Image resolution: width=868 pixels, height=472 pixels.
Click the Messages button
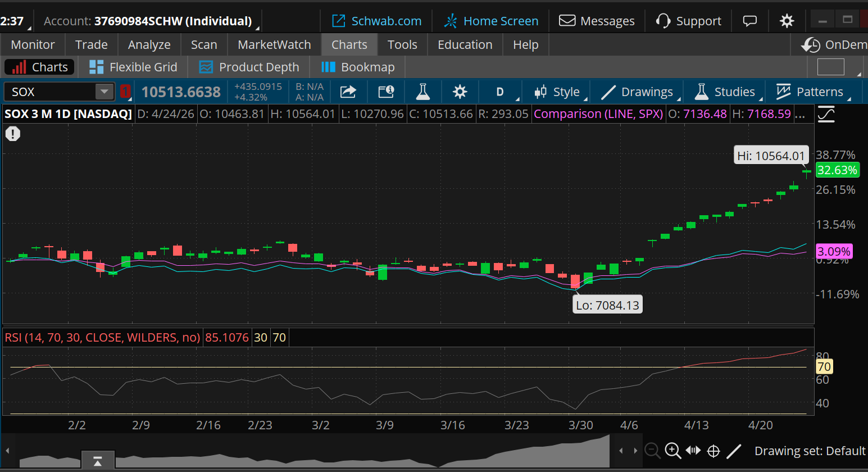pyautogui.click(x=597, y=21)
